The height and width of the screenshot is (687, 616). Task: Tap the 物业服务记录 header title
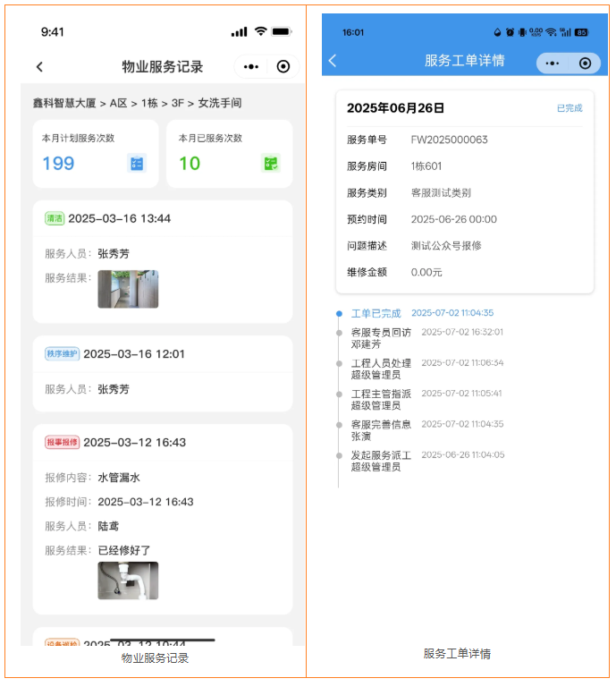click(163, 66)
